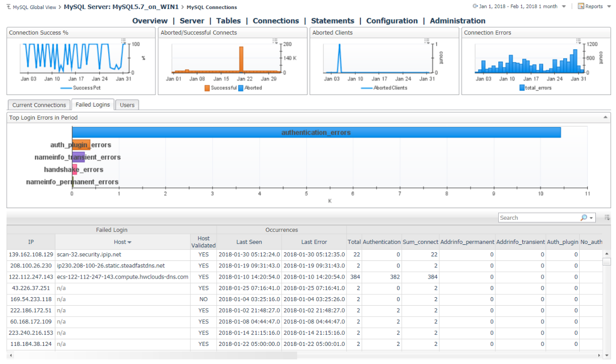
Task: Open table customizer icon beside Search
Action: [x=607, y=218]
